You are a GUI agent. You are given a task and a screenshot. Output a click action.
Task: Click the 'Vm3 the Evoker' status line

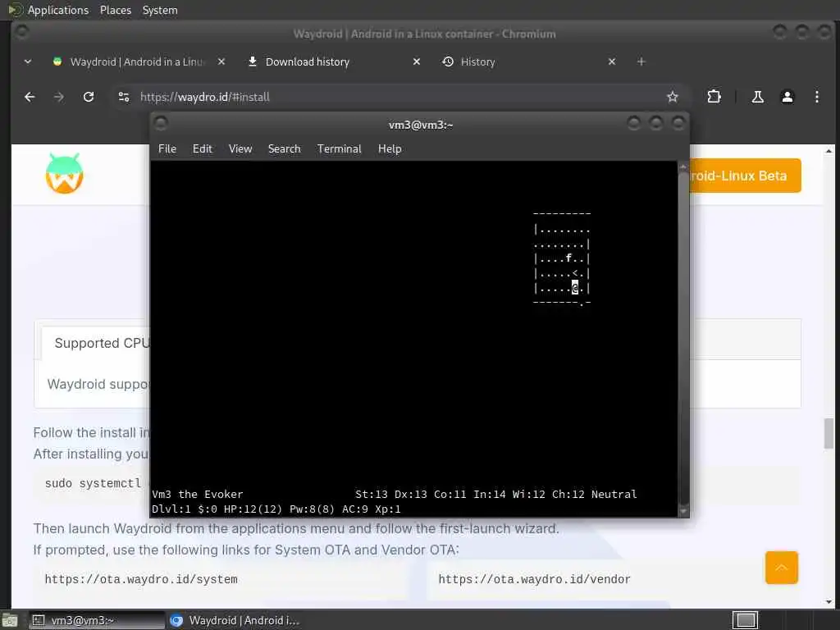tap(197, 494)
